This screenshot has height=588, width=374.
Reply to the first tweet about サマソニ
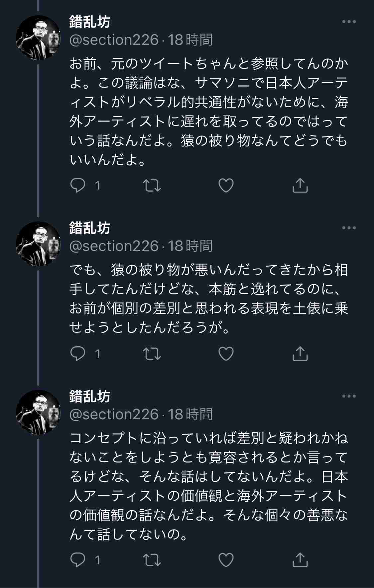click(78, 185)
